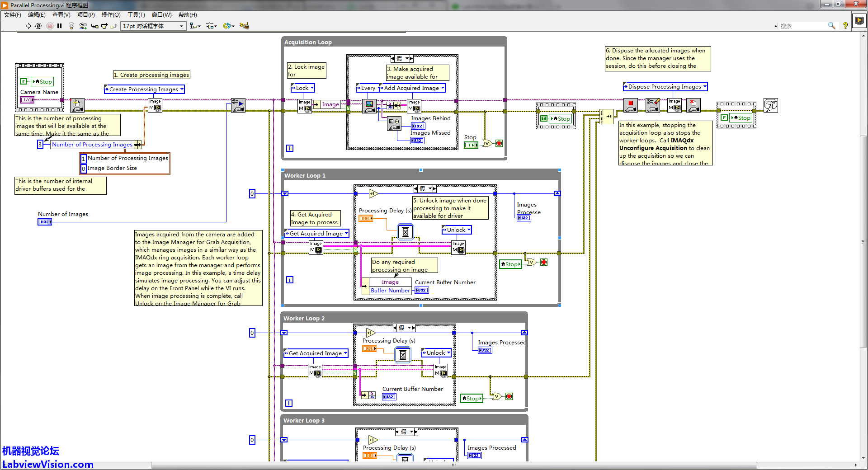868x470 pixels.
Task: Click the Stop local variable in Worker Loop 1
Action: [510, 264]
